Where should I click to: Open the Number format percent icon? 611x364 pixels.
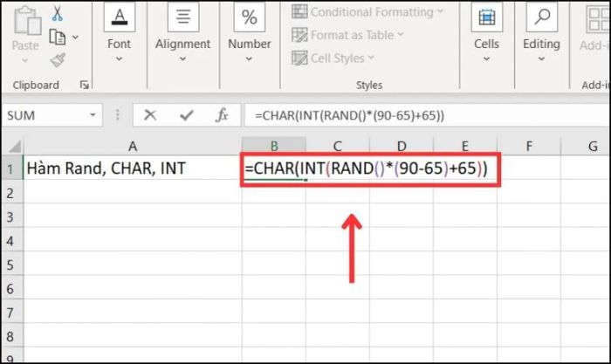(250, 17)
